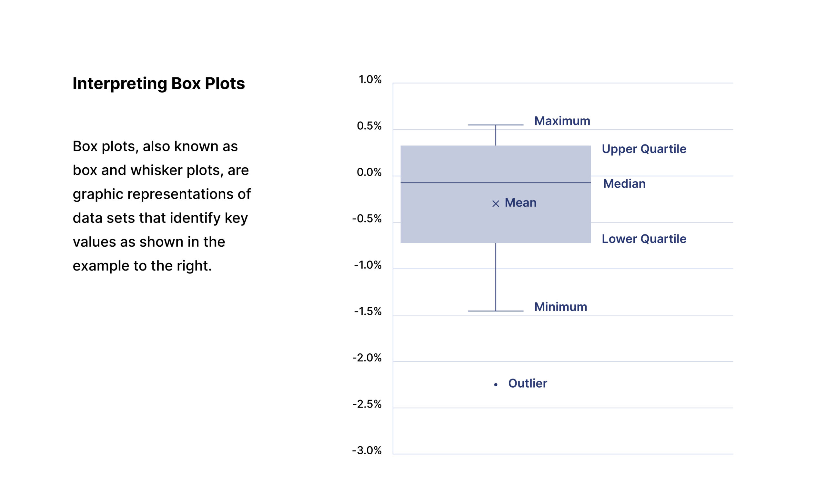Click the lower whisker vertical line
Viewport: 826px width, 504px height.
tap(496, 277)
